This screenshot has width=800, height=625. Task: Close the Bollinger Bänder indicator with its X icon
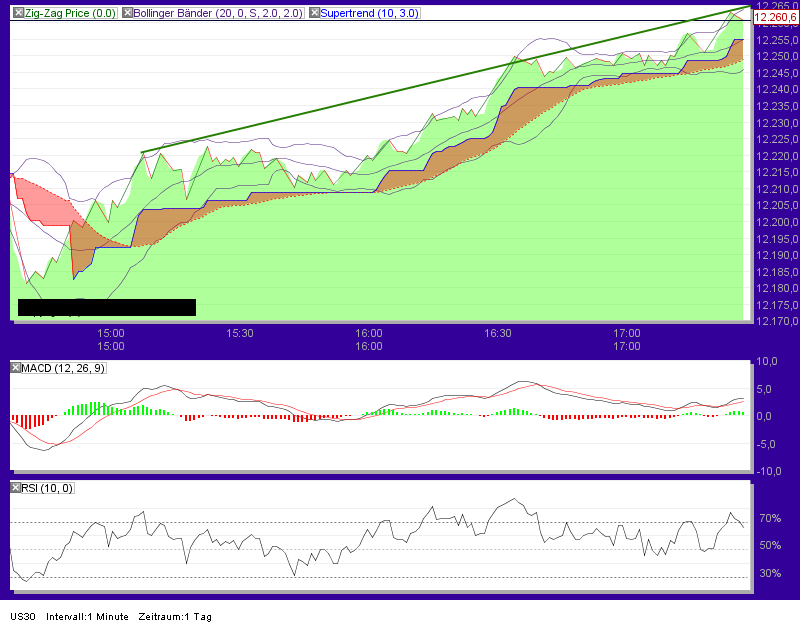[128, 13]
